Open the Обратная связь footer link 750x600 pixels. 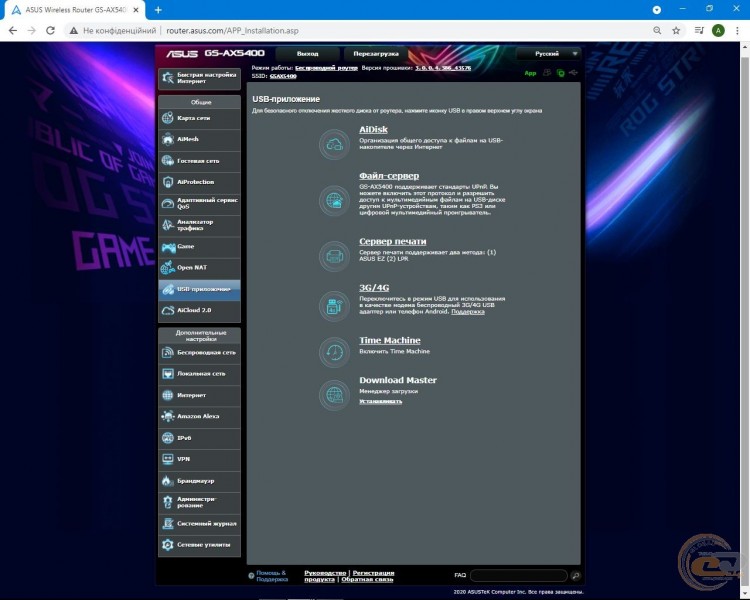[x=367, y=579]
